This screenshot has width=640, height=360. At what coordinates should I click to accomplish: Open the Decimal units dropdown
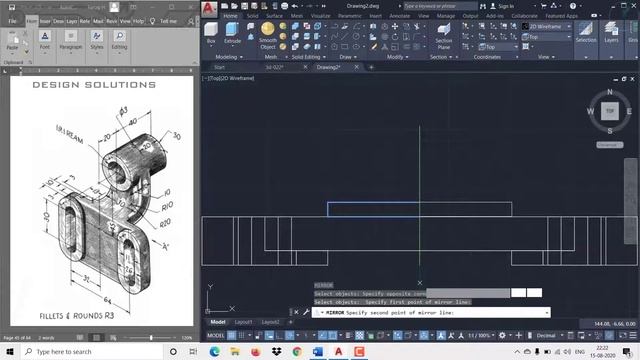click(x=549, y=335)
